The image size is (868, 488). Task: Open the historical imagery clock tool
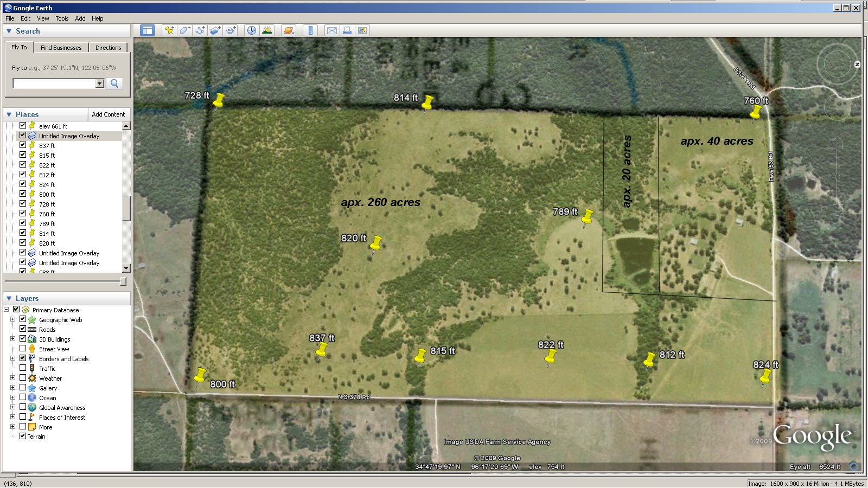point(252,30)
